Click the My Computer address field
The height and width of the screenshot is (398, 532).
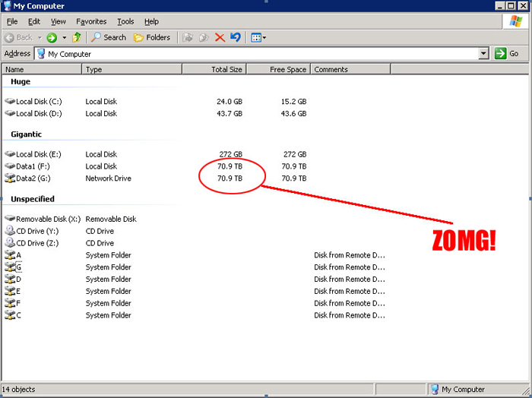(258, 54)
